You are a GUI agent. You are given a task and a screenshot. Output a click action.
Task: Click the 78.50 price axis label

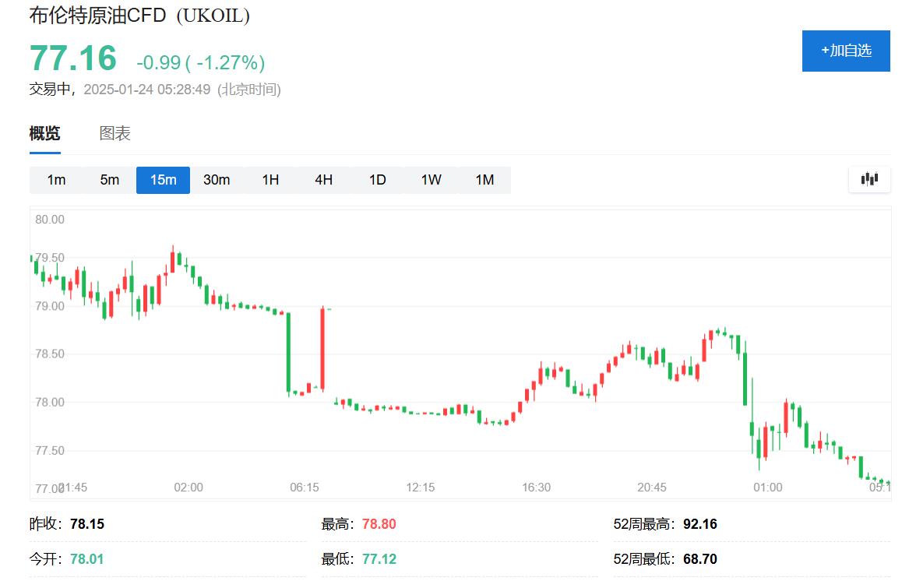[50, 354]
